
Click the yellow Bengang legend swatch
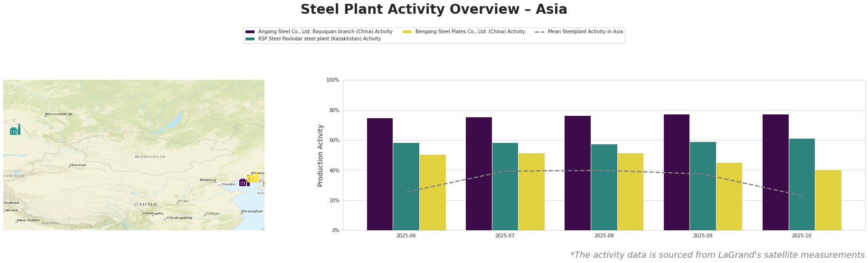click(x=407, y=32)
